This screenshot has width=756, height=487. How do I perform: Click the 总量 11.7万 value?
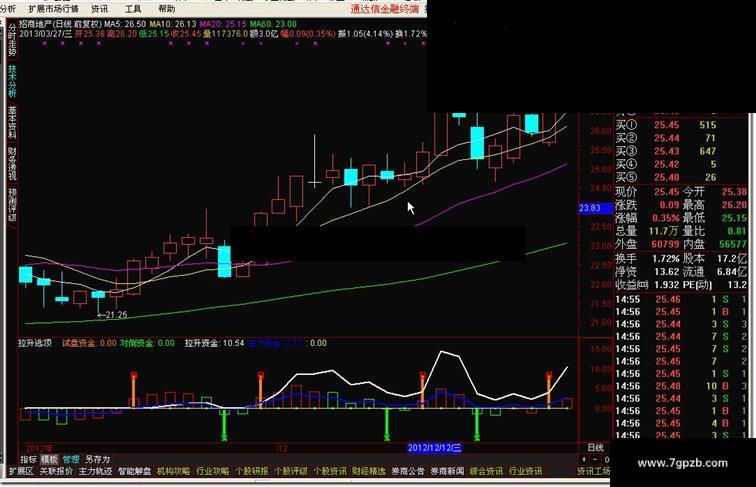[x=664, y=231]
